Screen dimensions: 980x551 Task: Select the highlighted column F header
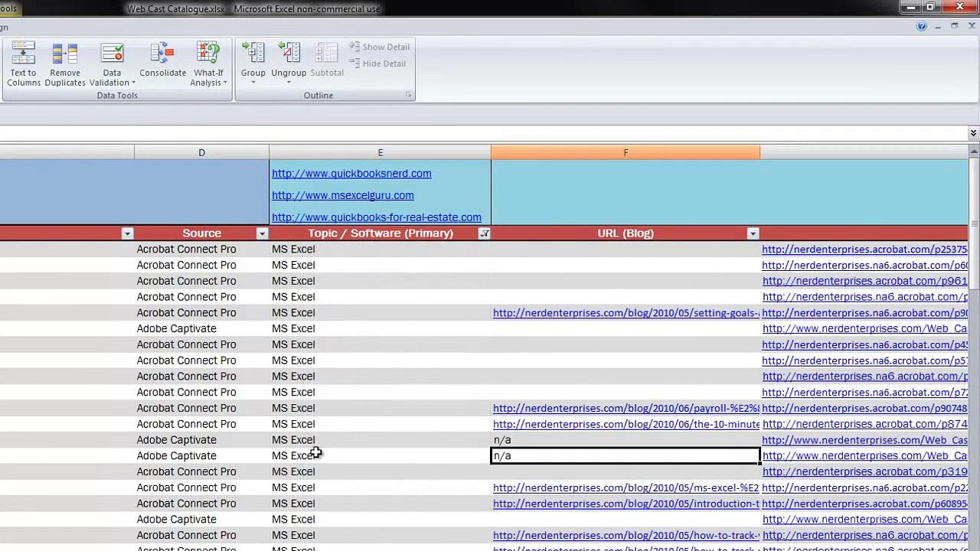626,152
